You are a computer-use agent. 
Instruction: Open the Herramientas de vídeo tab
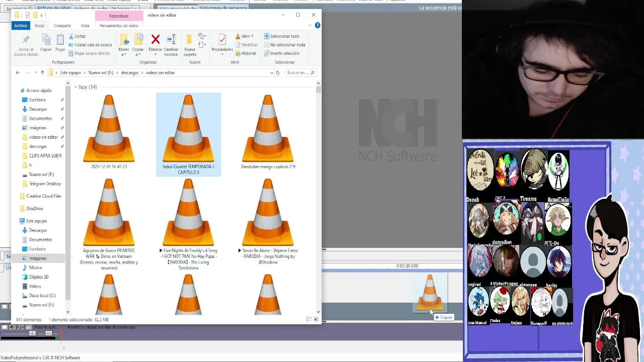pyautogui.click(x=119, y=26)
